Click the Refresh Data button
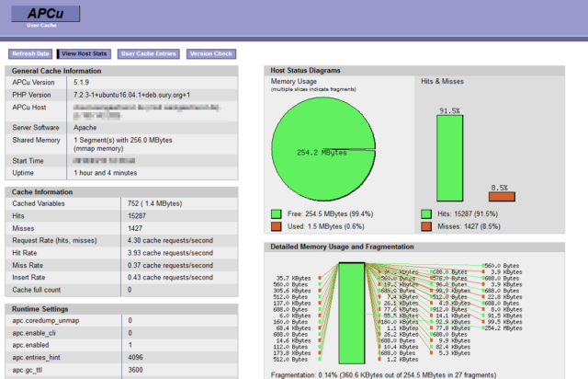The height and width of the screenshot is (379, 588). click(x=30, y=54)
